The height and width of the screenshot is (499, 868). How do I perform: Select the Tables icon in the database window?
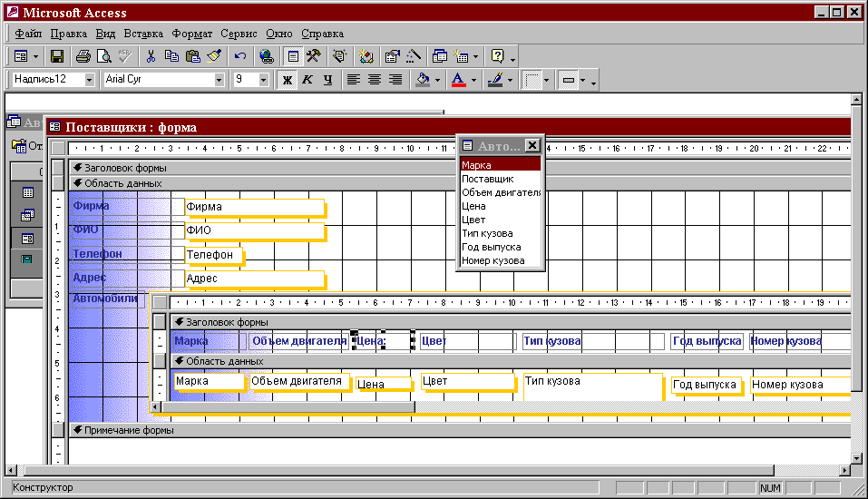click(x=28, y=192)
